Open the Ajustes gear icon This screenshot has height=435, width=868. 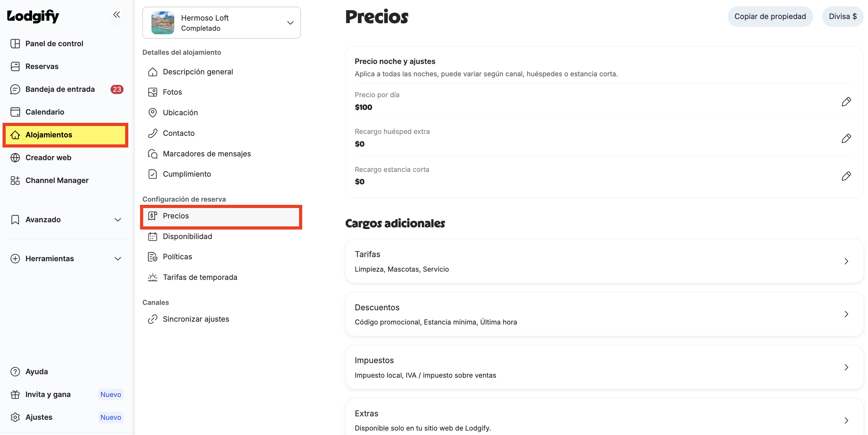point(15,417)
